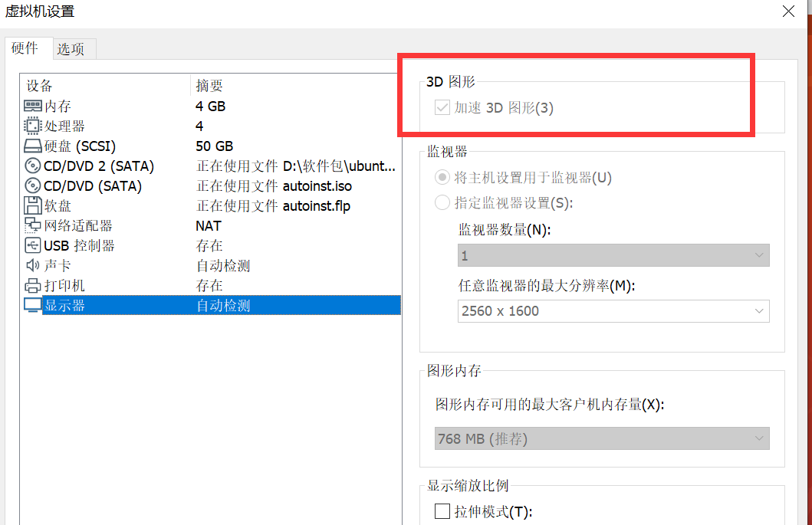Select the 显示器 device row
The image size is (812, 525).
tap(212, 306)
